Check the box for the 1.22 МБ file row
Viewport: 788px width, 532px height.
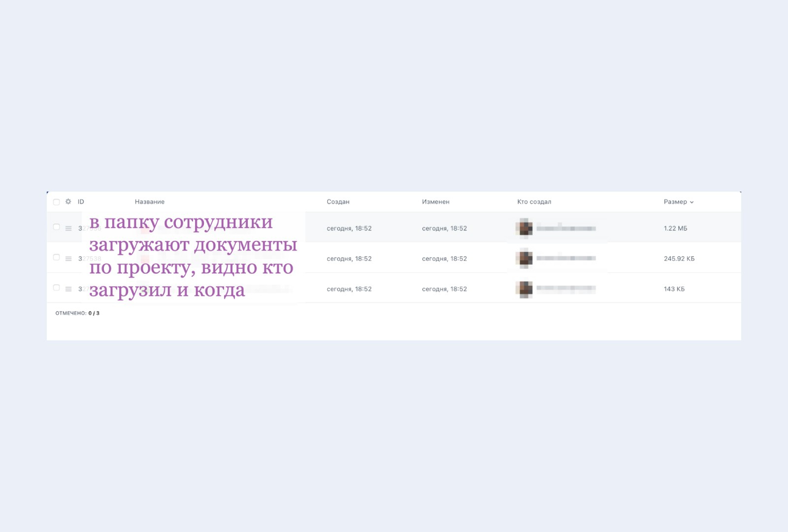point(56,227)
